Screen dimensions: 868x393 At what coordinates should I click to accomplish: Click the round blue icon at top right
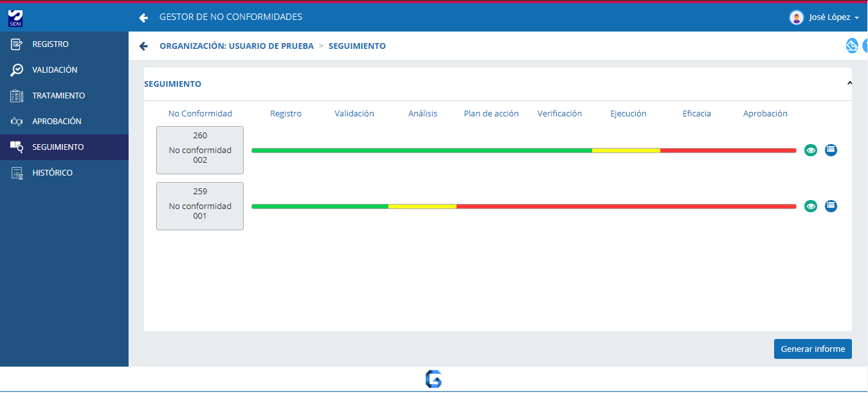(x=852, y=46)
